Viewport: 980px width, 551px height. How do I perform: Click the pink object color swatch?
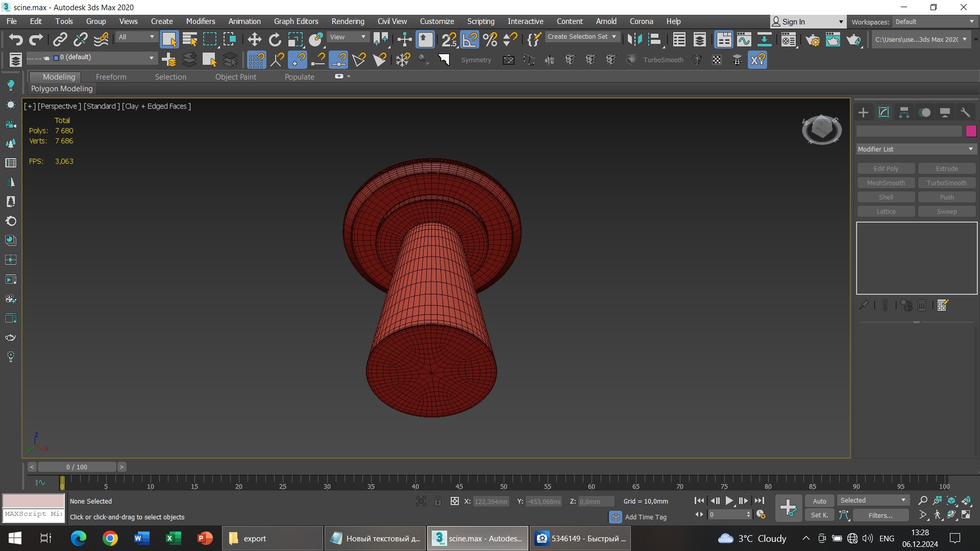click(x=971, y=131)
